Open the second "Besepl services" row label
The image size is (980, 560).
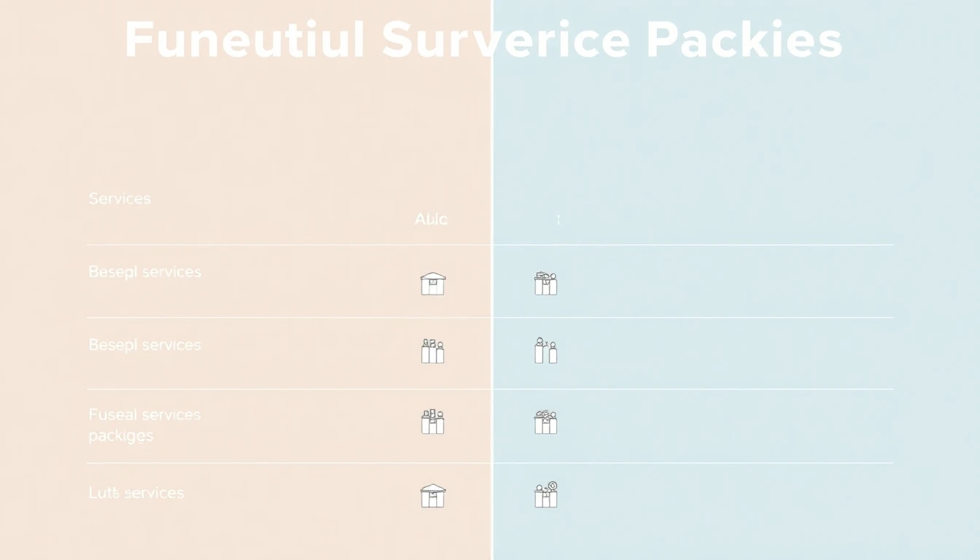pos(144,345)
